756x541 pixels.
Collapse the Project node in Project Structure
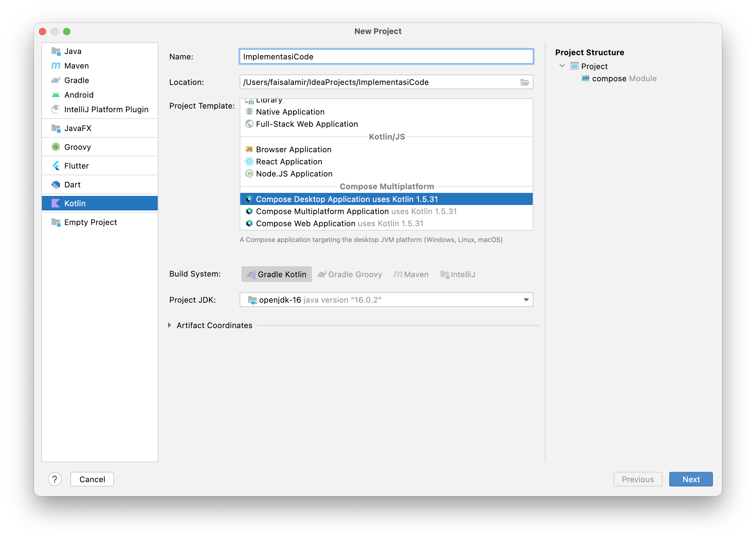click(562, 66)
